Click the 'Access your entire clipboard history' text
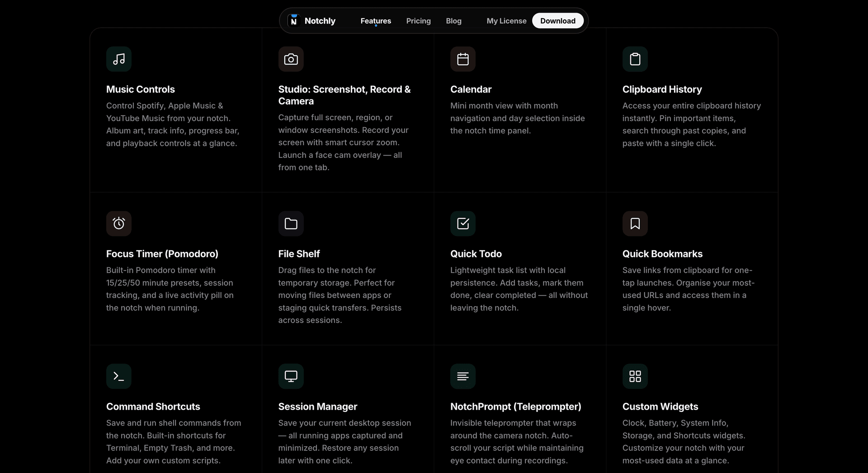This screenshot has height=473, width=868. coord(692,124)
